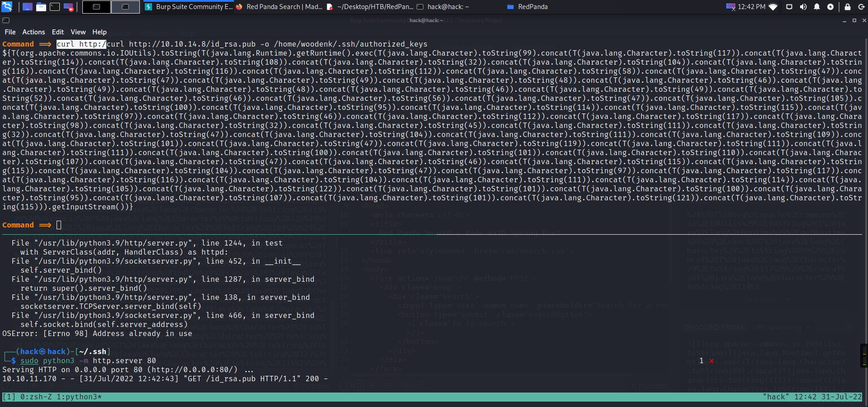The height and width of the screenshot is (407, 868).
Task: Click the lock screen icon
Action: click(x=848, y=7)
